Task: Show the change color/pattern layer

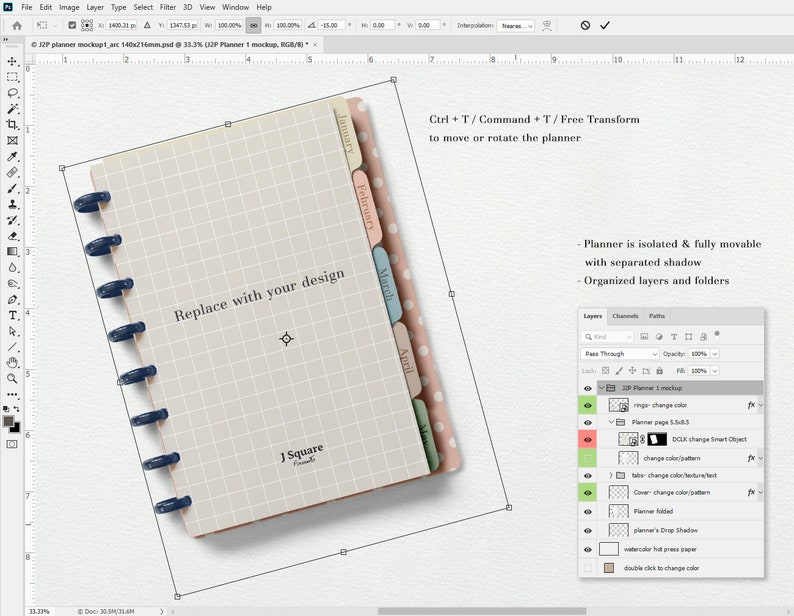Action: tap(587, 458)
